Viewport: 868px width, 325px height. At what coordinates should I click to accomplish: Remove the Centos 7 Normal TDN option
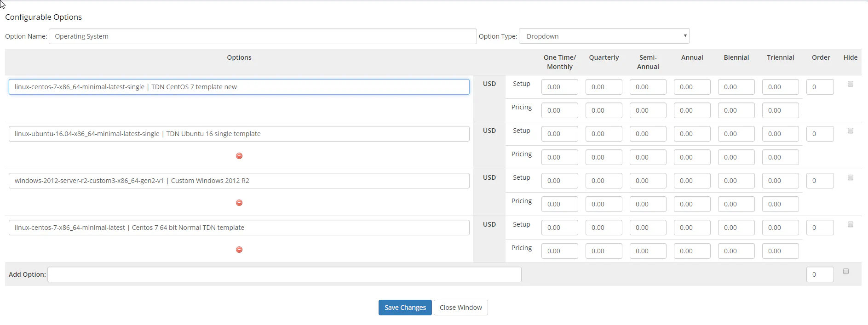pyautogui.click(x=239, y=250)
